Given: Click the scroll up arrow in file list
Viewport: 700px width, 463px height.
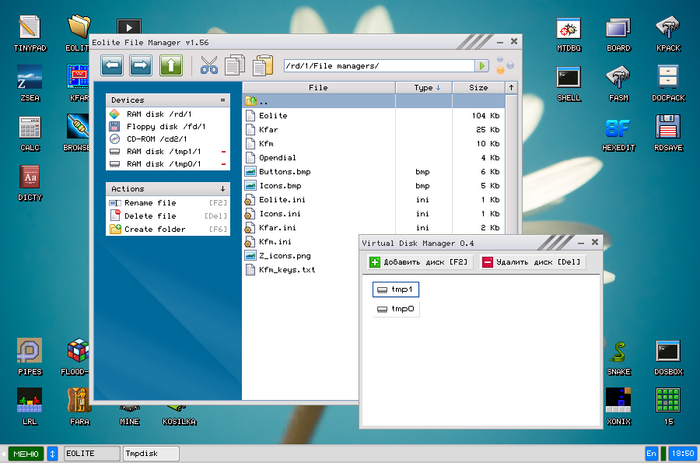Looking at the screenshot, I should click(511, 88).
